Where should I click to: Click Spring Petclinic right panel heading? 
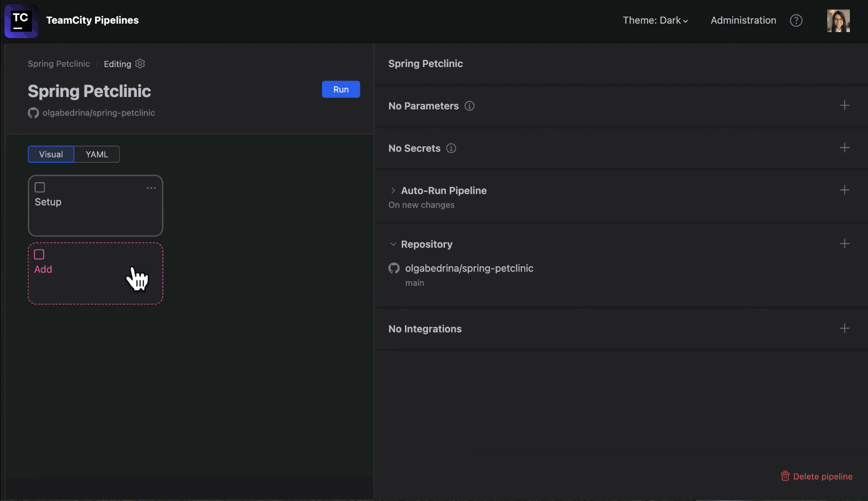pos(425,64)
